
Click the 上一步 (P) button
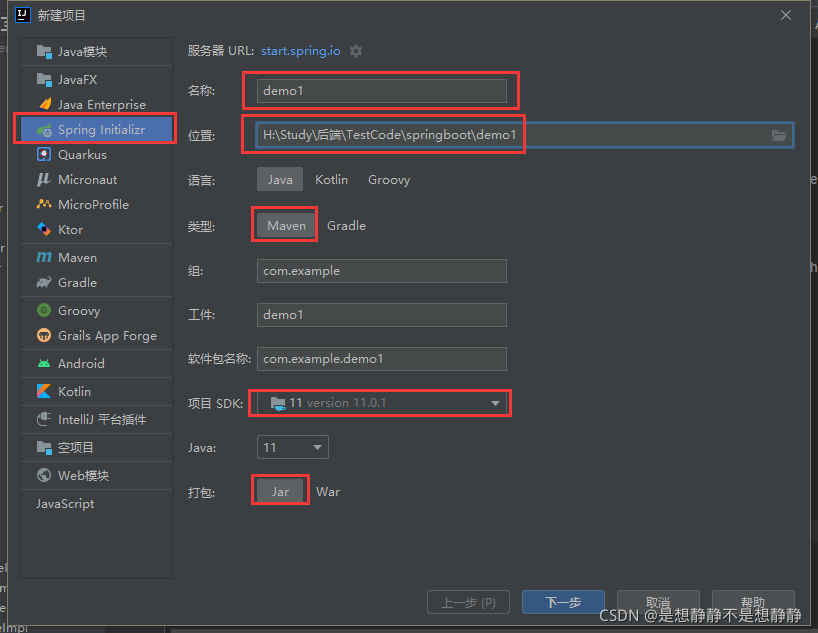pos(468,602)
